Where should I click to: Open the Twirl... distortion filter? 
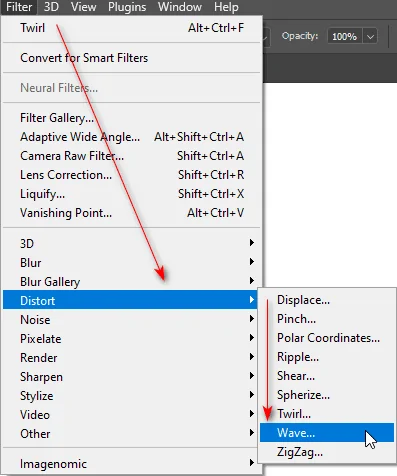[x=327, y=414]
